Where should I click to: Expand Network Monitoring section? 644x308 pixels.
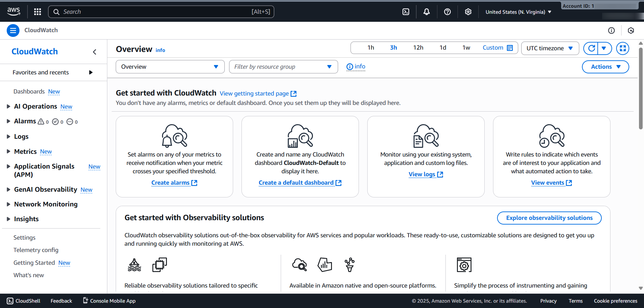click(x=8, y=204)
